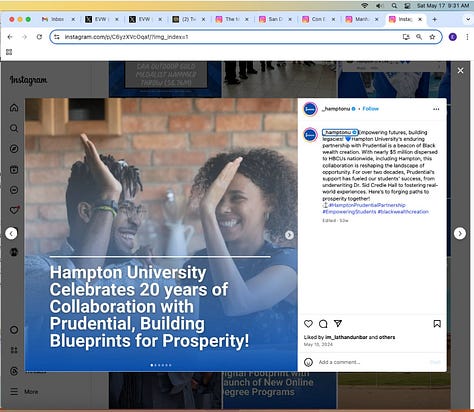View 'others' who liked the post

pos(387,337)
